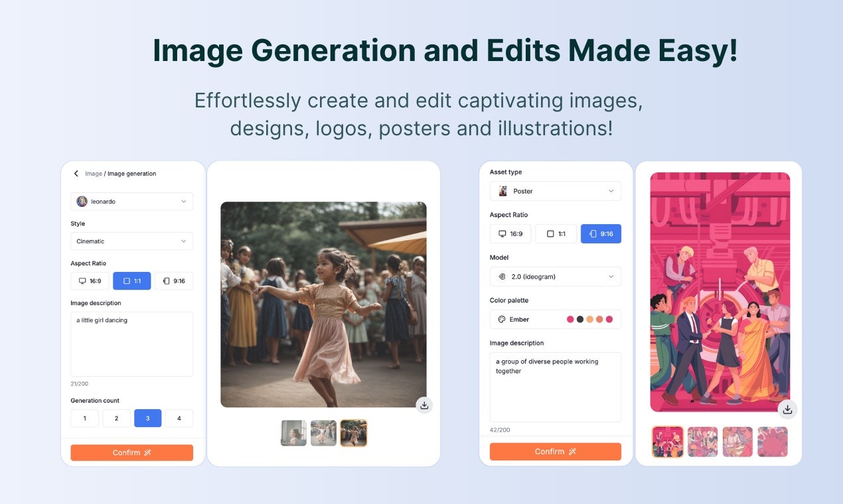The width and height of the screenshot is (843, 504).
Task: Click first pink swatch in Ember palette
Action: point(570,320)
